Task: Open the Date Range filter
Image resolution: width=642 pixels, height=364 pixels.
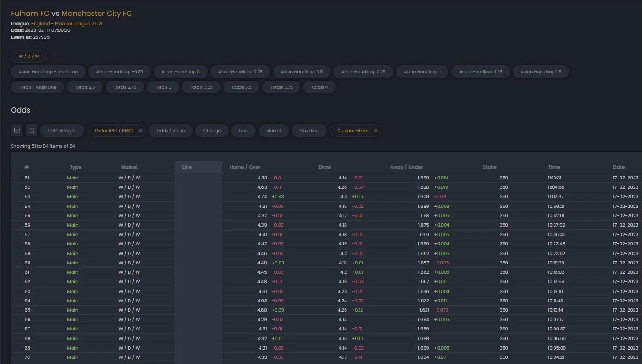Action: (x=61, y=131)
